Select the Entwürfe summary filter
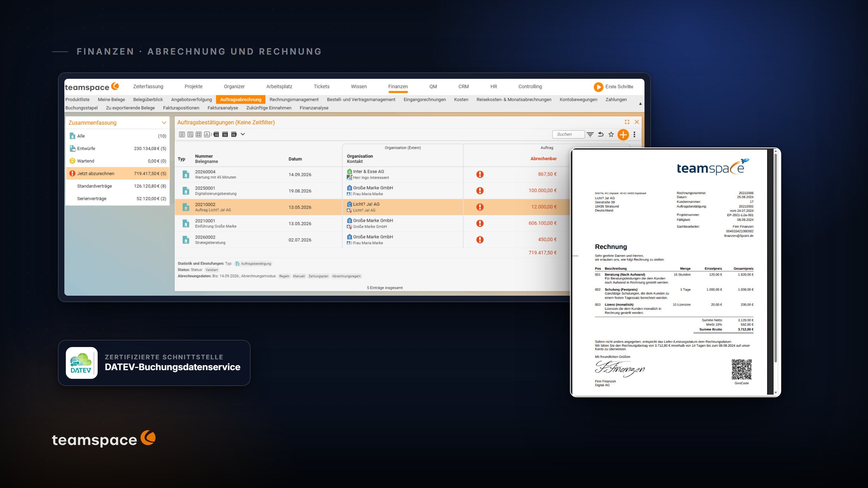The image size is (868, 488). 118,149
